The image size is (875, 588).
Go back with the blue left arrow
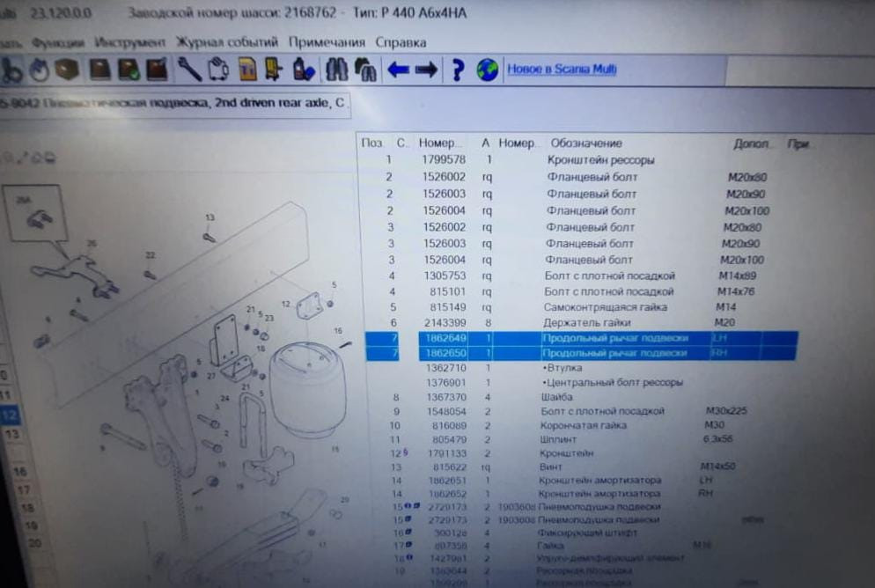point(398,70)
